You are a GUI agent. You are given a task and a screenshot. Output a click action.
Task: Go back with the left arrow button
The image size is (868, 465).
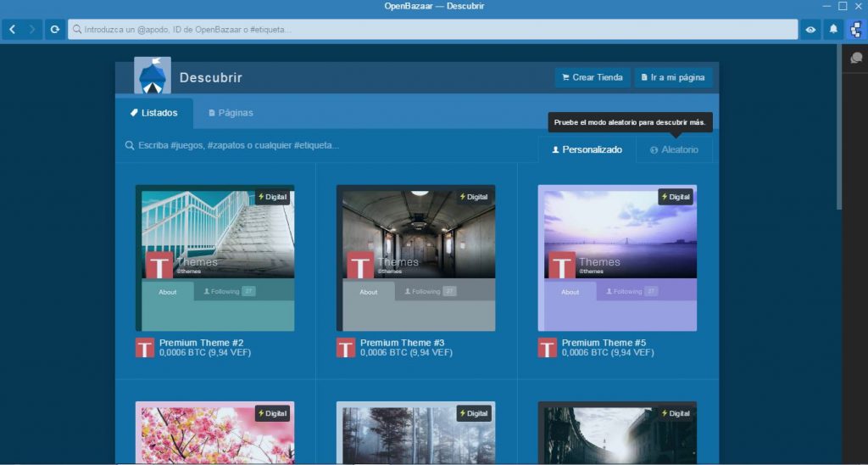[13, 30]
